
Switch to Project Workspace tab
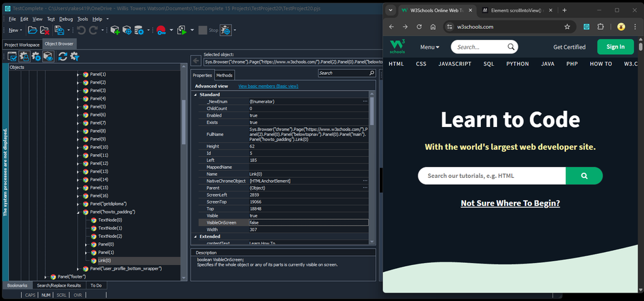[22, 44]
